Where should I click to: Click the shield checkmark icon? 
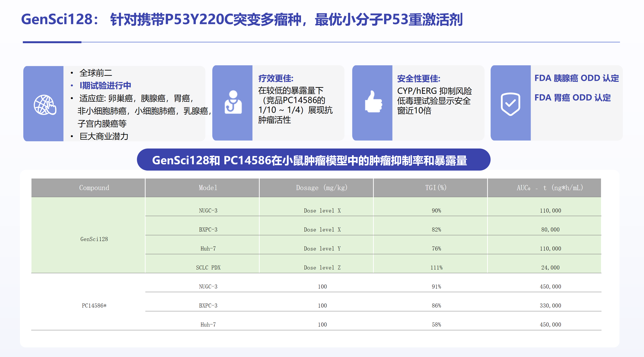510,104
